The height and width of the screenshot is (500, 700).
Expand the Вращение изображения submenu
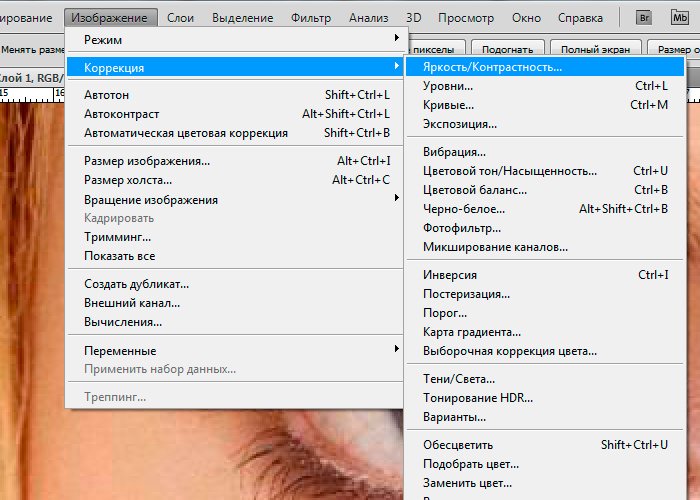(x=151, y=199)
